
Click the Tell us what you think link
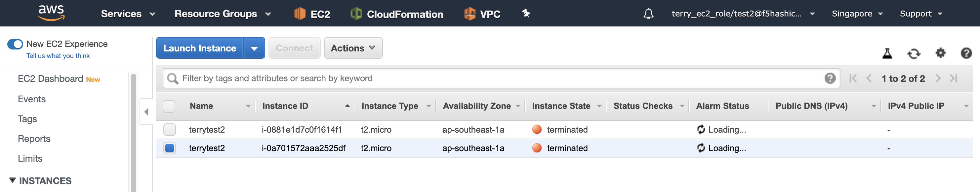[58, 56]
